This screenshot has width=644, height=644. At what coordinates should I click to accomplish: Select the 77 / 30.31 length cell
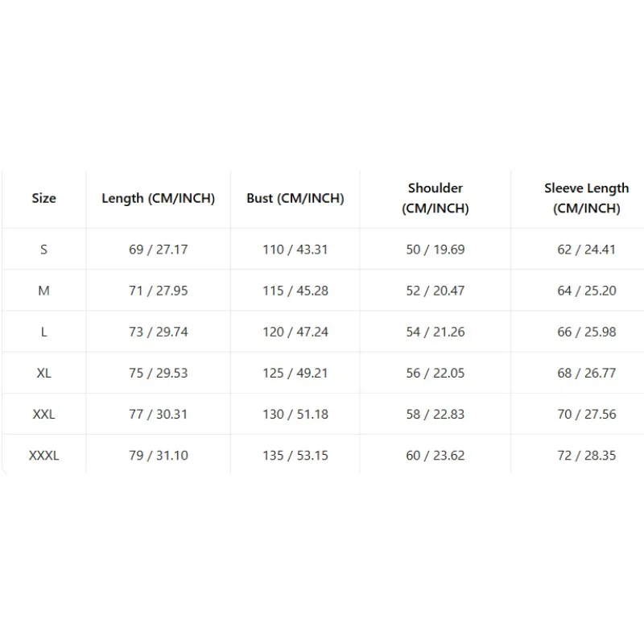pyautogui.click(x=158, y=414)
